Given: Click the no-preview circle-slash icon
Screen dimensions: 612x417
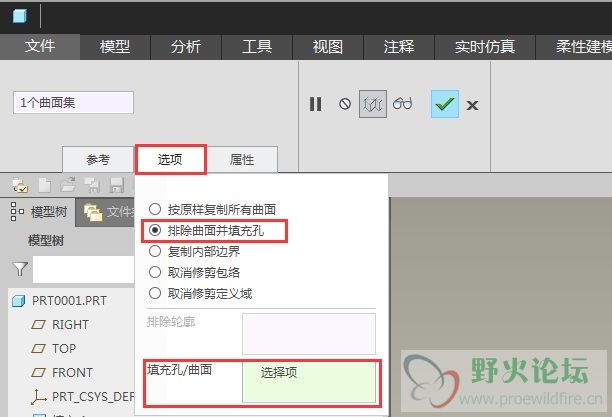Looking at the screenshot, I should (345, 104).
